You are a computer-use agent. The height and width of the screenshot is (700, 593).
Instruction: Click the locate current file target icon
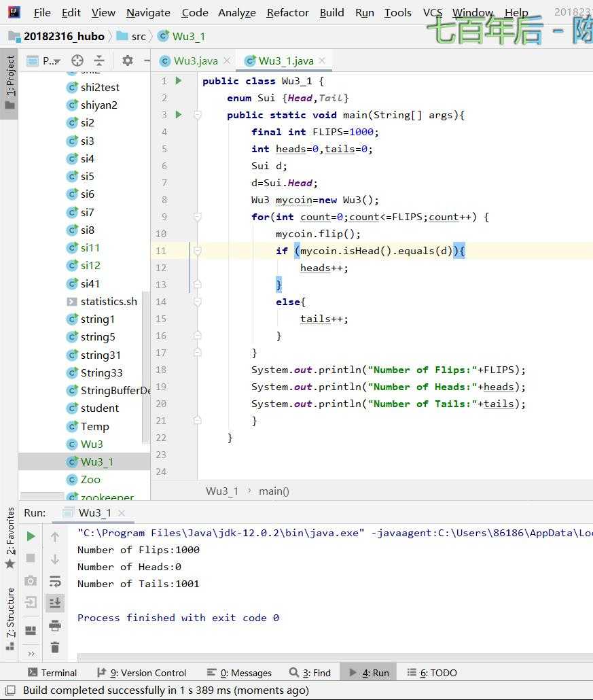tap(77, 60)
